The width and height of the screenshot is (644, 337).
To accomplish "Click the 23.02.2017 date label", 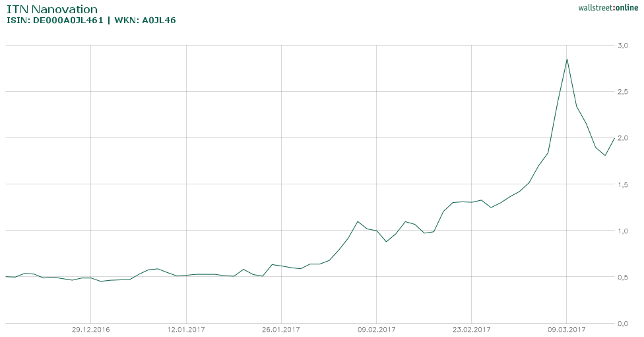I will tap(472, 329).
